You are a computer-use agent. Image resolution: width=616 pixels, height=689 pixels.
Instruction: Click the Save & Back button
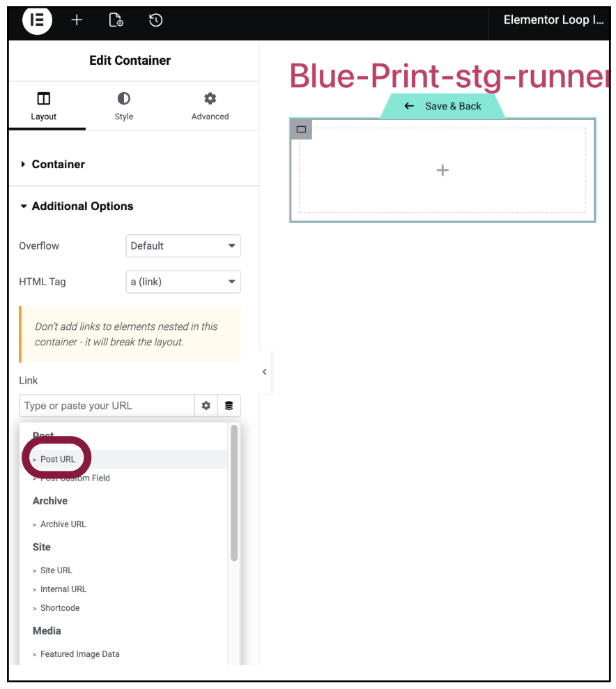click(443, 106)
